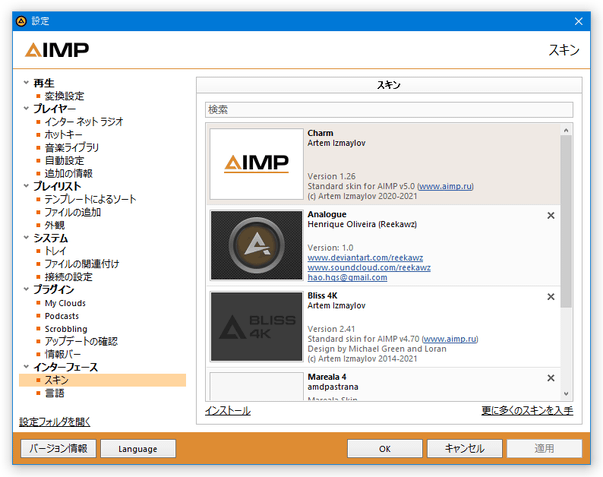
Task: Click the インストール link
Action: pos(228,411)
